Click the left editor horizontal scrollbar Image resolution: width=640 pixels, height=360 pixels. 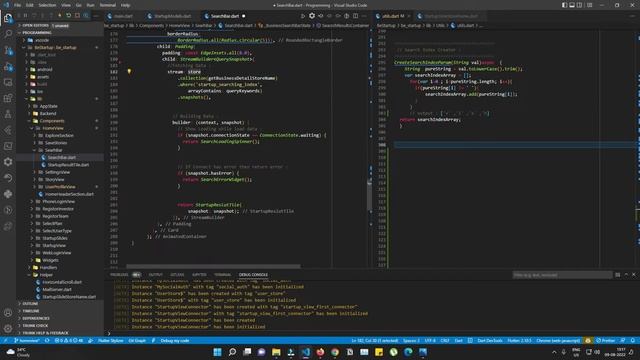pyautogui.click(x=213, y=267)
